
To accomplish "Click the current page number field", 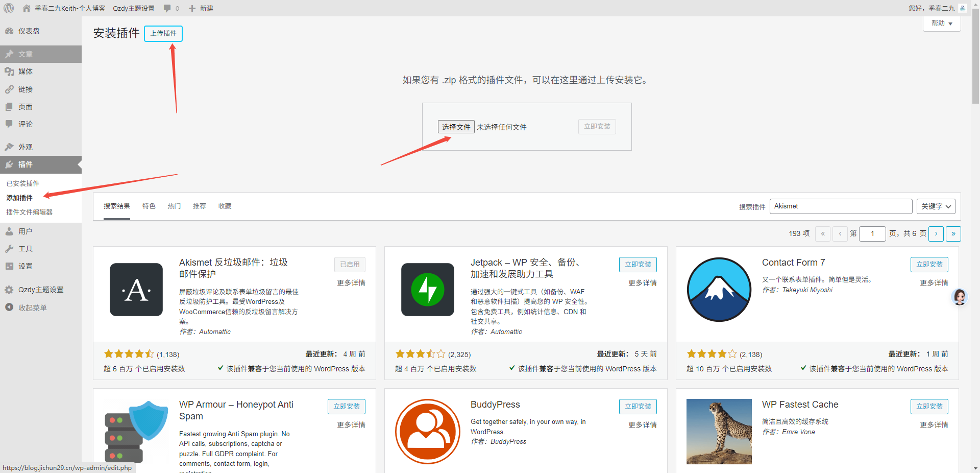I will [x=872, y=234].
